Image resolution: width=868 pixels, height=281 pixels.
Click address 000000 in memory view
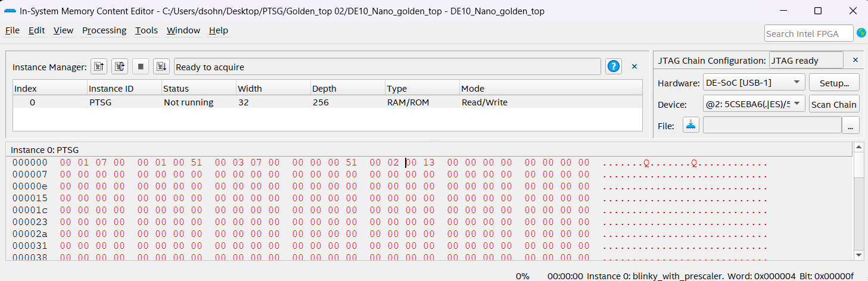[30, 163]
